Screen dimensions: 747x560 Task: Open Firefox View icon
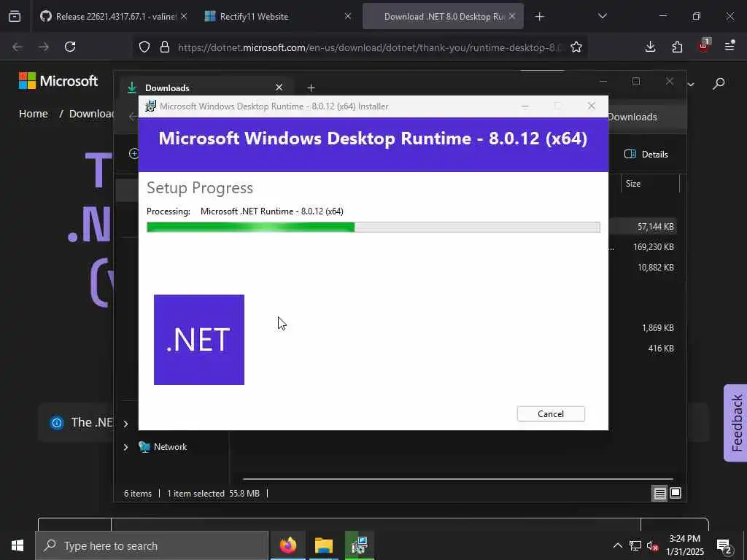(x=15, y=16)
